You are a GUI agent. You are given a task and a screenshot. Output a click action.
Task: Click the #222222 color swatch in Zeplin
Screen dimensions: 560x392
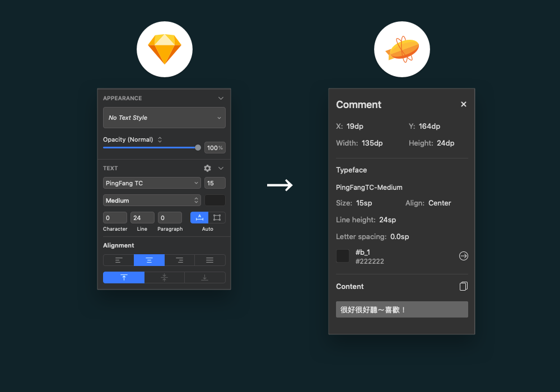click(343, 256)
